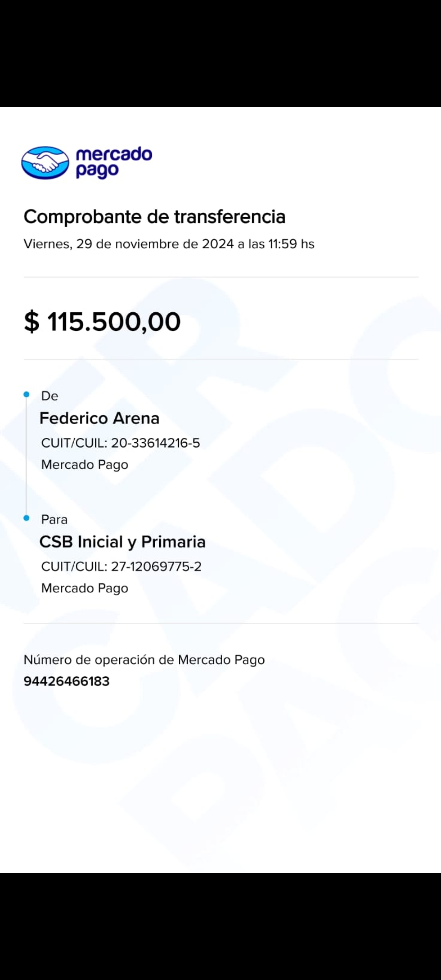Tap the amount $ 115.500,00
441x980 pixels.
[x=102, y=321]
